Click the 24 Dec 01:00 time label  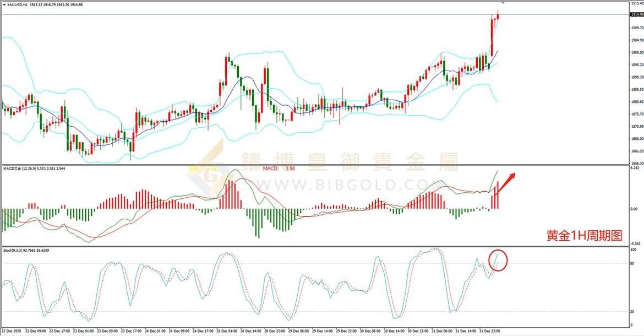pos(155,330)
